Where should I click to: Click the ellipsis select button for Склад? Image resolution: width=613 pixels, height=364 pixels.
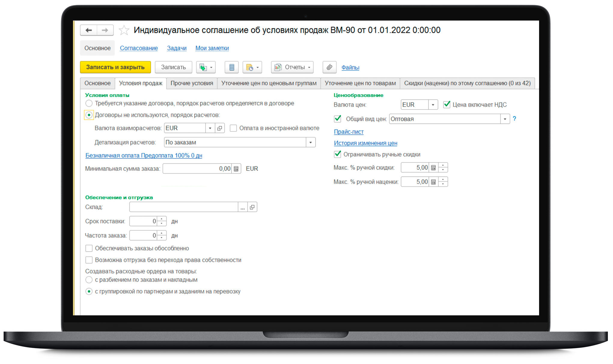click(x=242, y=207)
